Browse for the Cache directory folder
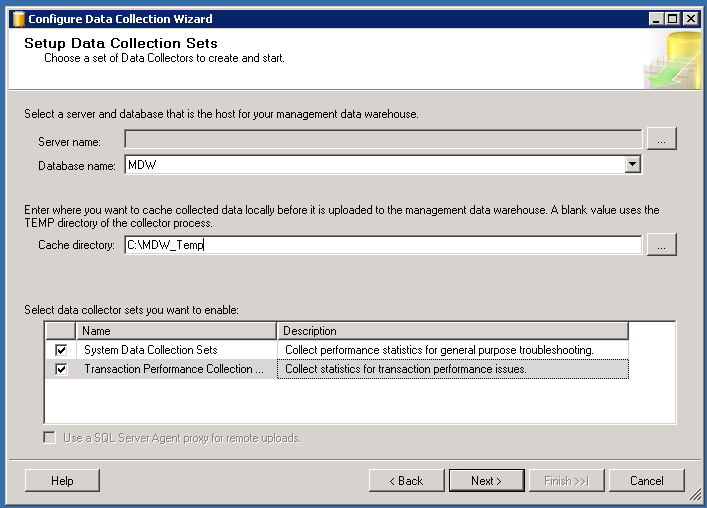Image resolution: width=707 pixels, height=508 pixels. click(x=661, y=244)
